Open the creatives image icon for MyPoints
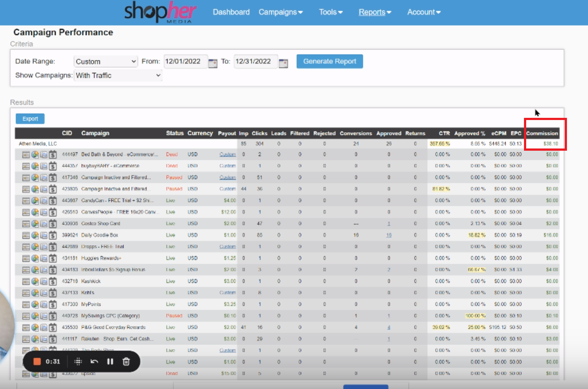Viewport: 588px width, 389px height. coord(44,304)
